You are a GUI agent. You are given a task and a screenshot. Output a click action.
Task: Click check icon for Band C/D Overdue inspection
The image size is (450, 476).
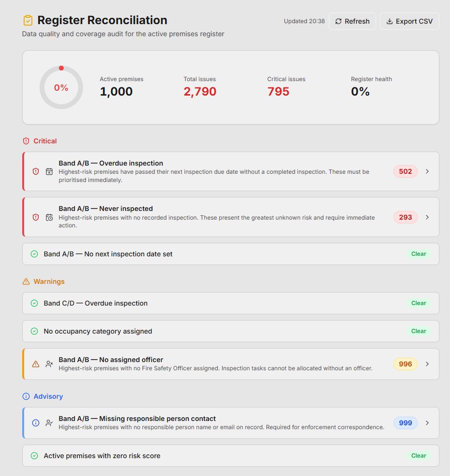pos(34,303)
